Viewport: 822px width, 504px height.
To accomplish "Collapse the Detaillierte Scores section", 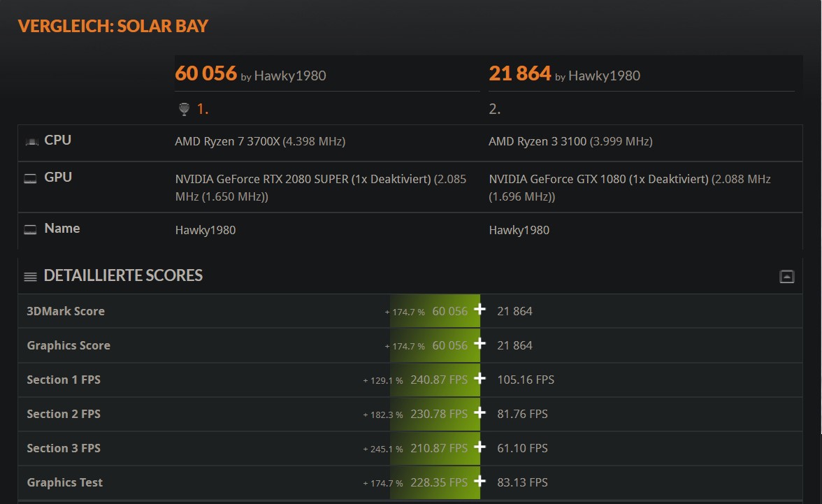I will pos(786,276).
